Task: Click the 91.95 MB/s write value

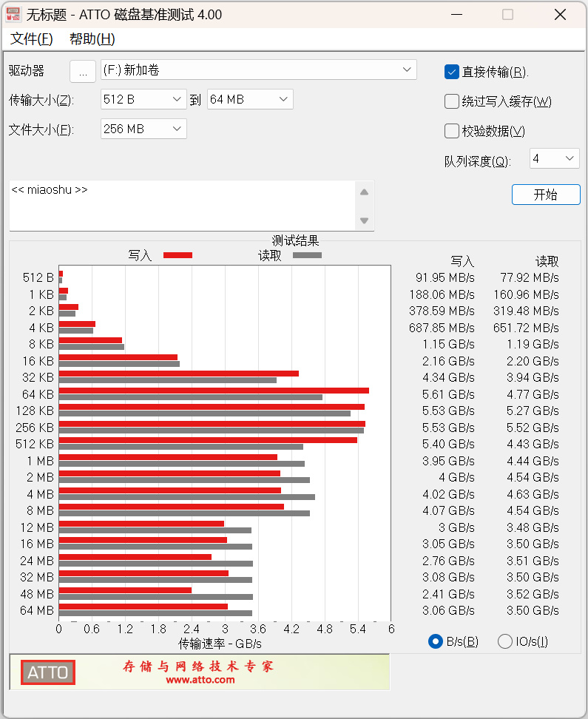Action: click(445, 278)
